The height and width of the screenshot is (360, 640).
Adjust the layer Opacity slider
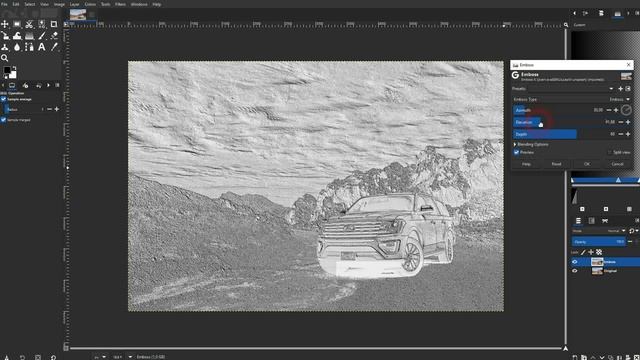pos(598,242)
